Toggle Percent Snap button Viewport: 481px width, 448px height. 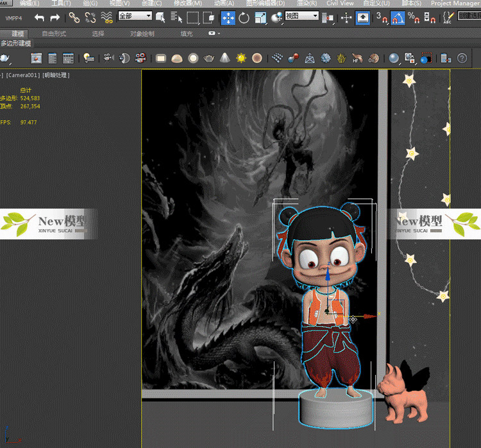414,18
